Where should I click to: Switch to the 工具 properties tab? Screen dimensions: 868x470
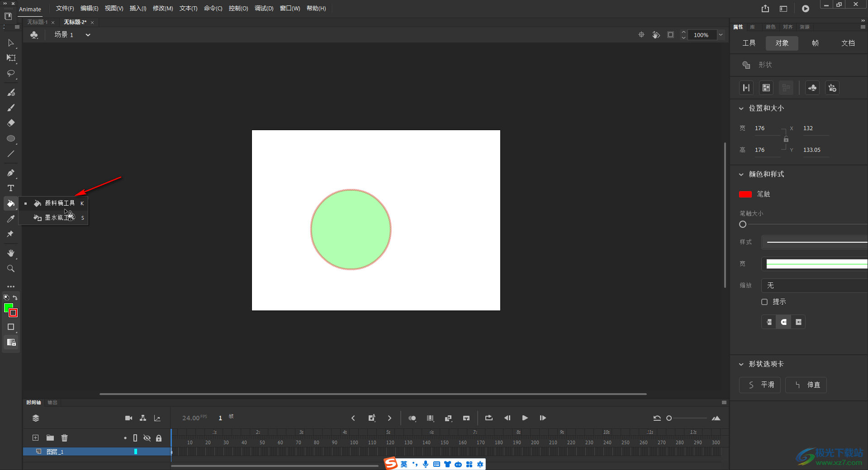(749, 43)
